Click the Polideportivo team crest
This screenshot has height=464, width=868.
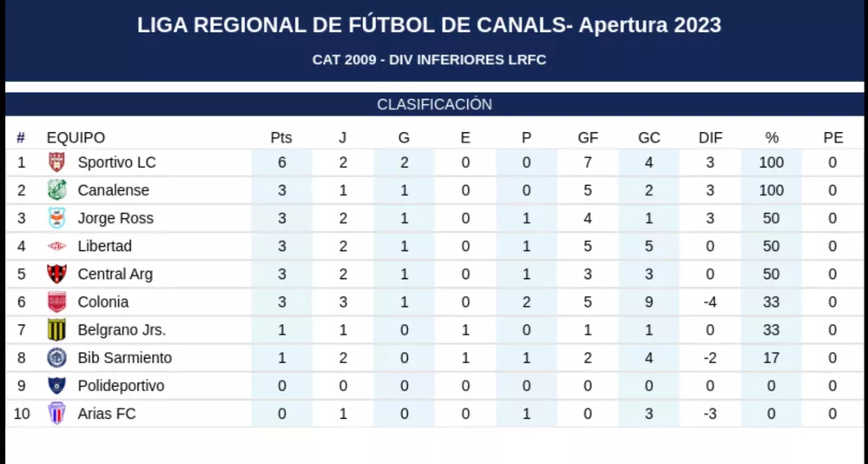click(56, 385)
